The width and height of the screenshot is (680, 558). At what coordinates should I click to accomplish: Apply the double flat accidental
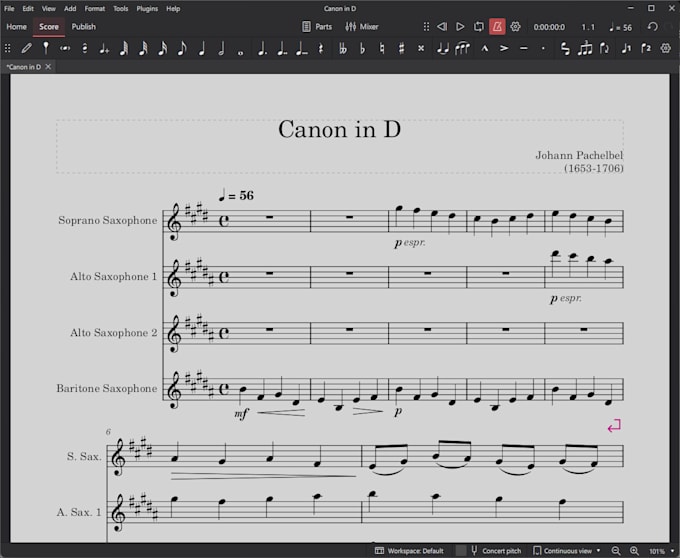click(x=343, y=49)
